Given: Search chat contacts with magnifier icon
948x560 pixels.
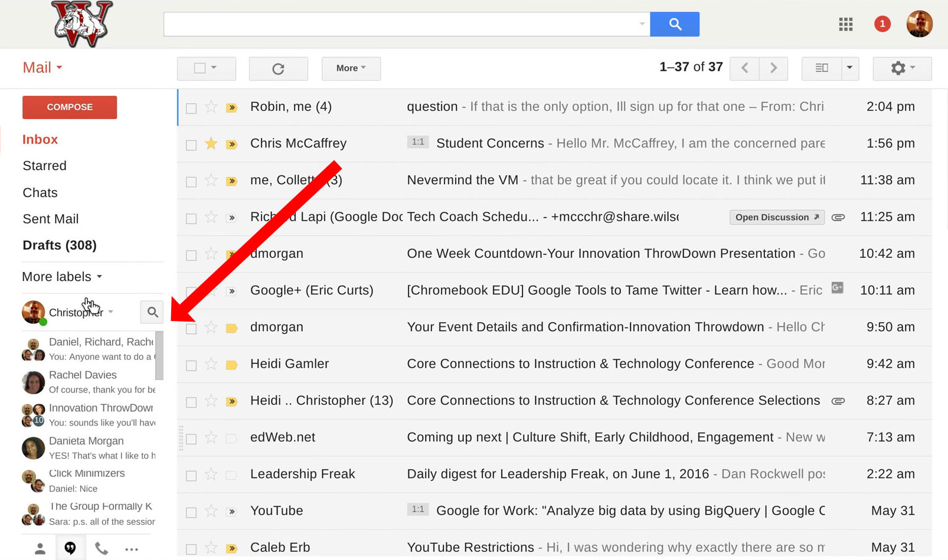Looking at the screenshot, I should (152, 312).
